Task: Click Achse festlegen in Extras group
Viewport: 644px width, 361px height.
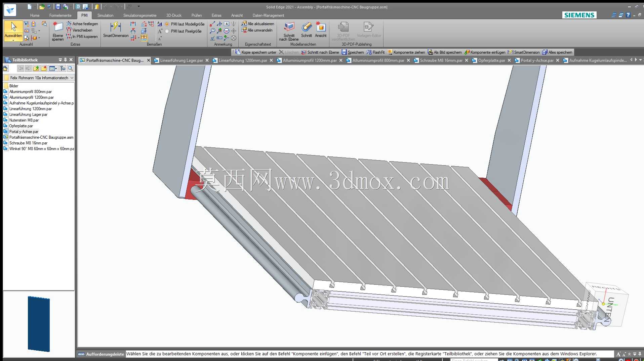Action: (x=82, y=24)
